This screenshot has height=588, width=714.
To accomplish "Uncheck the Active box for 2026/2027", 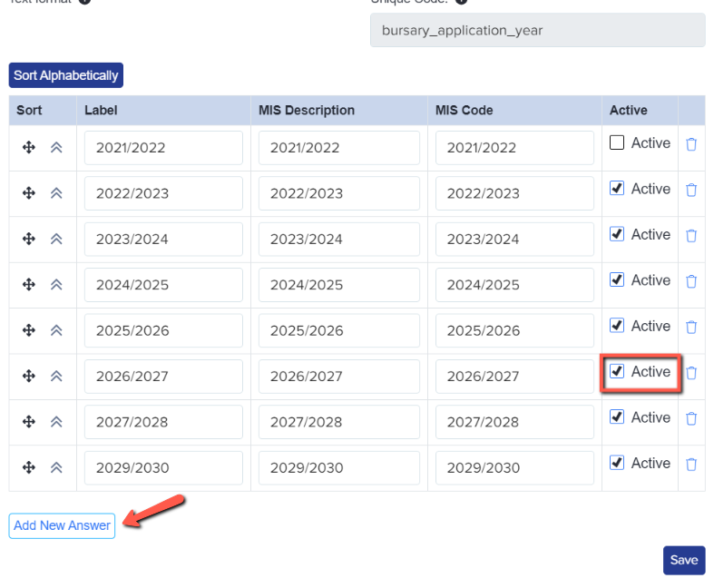I will point(617,371).
